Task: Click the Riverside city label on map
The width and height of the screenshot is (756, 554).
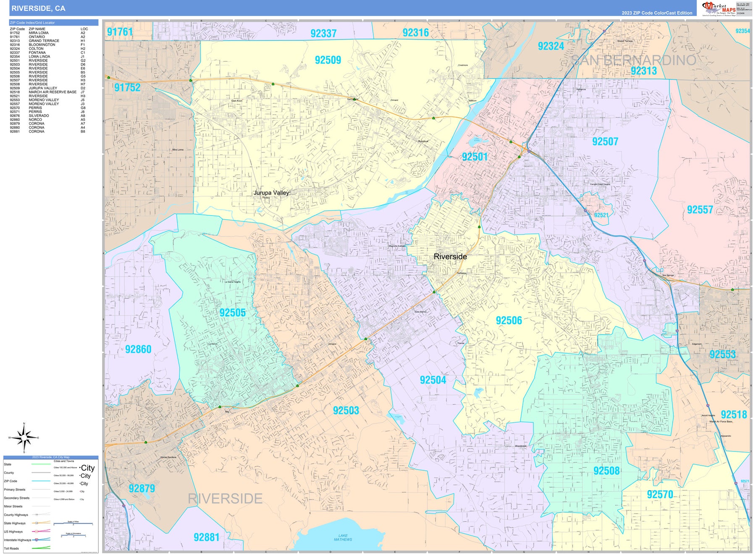Action: click(450, 257)
